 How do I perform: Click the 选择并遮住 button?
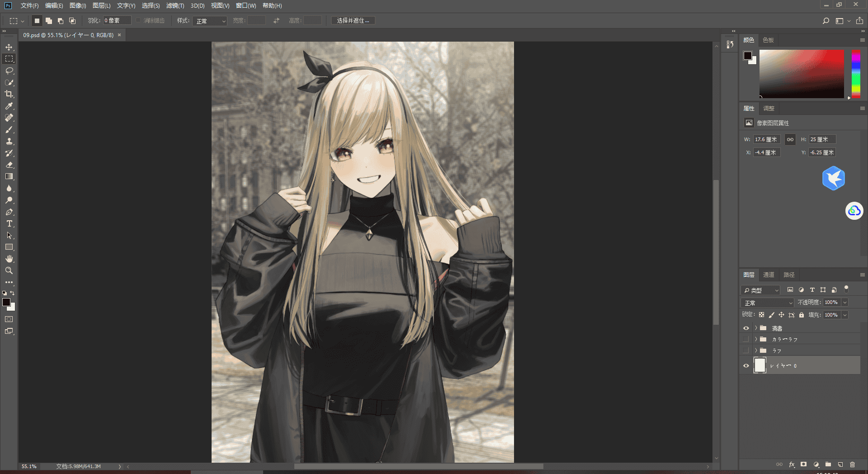[353, 21]
